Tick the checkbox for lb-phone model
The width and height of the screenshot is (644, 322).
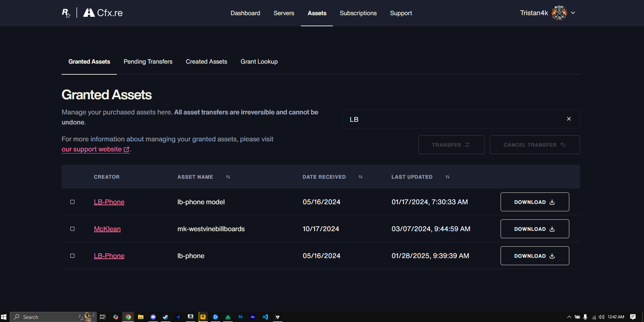point(72,202)
